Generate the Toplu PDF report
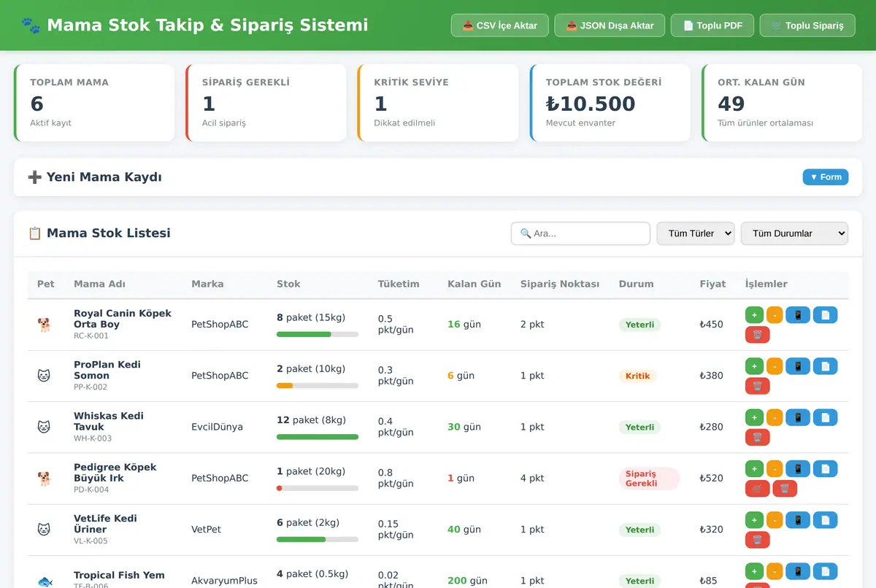 pos(712,26)
